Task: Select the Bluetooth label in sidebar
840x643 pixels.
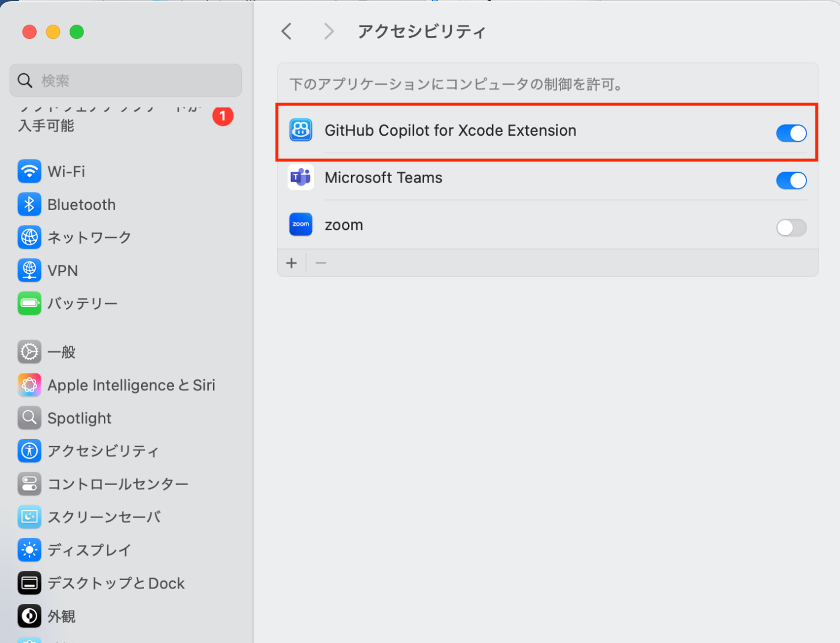Action: pos(82,205)
